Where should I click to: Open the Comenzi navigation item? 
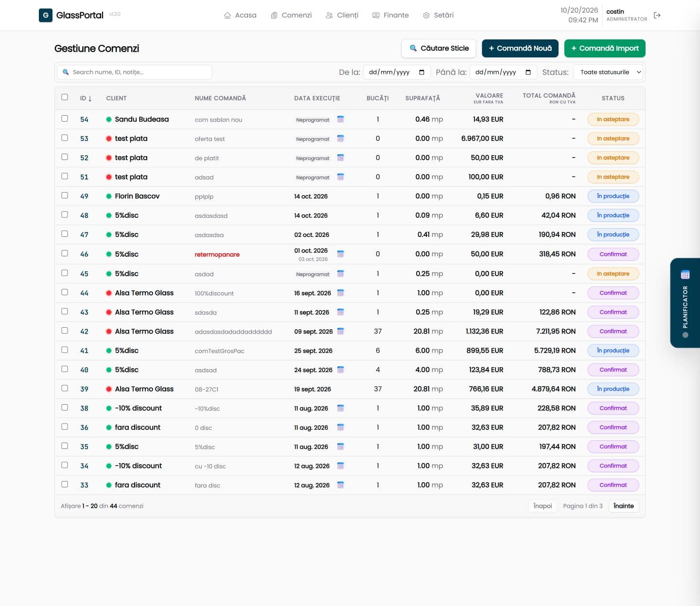point(291,15)
